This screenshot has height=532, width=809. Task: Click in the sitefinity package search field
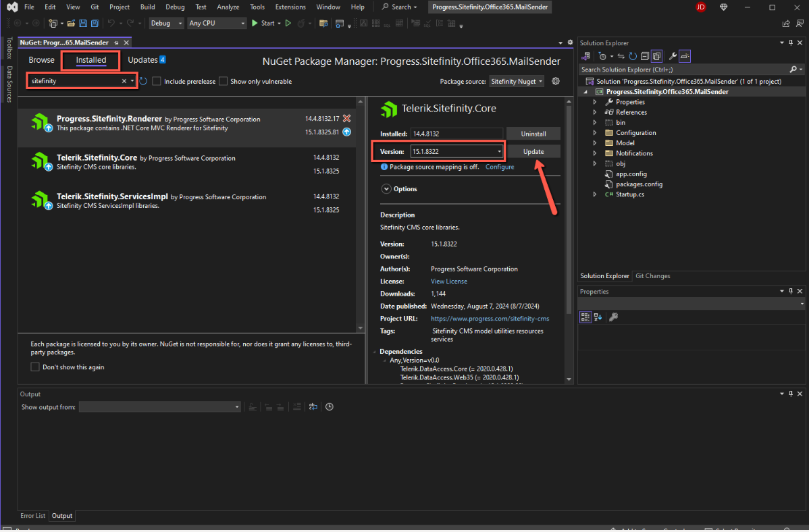tap(74, 81)
